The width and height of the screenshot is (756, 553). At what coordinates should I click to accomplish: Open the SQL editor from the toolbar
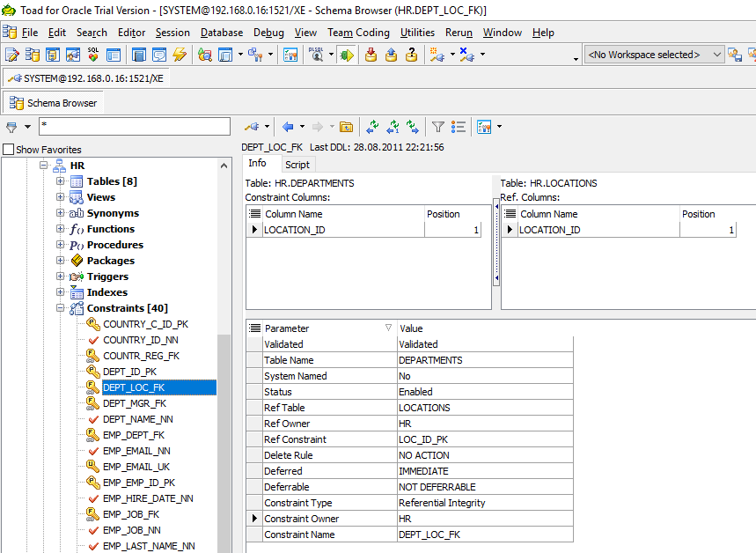coord(12,55)
